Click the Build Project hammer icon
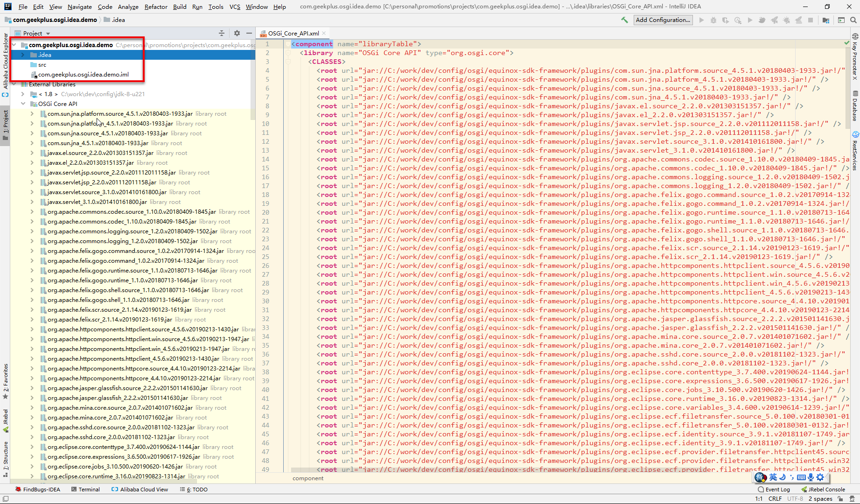Viewport: 860px width, 504px height. [624, 20]
